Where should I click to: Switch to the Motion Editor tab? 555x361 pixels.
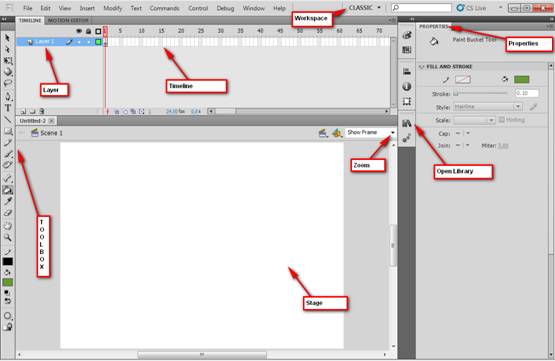pyautogui.click(x=68, y=21)
